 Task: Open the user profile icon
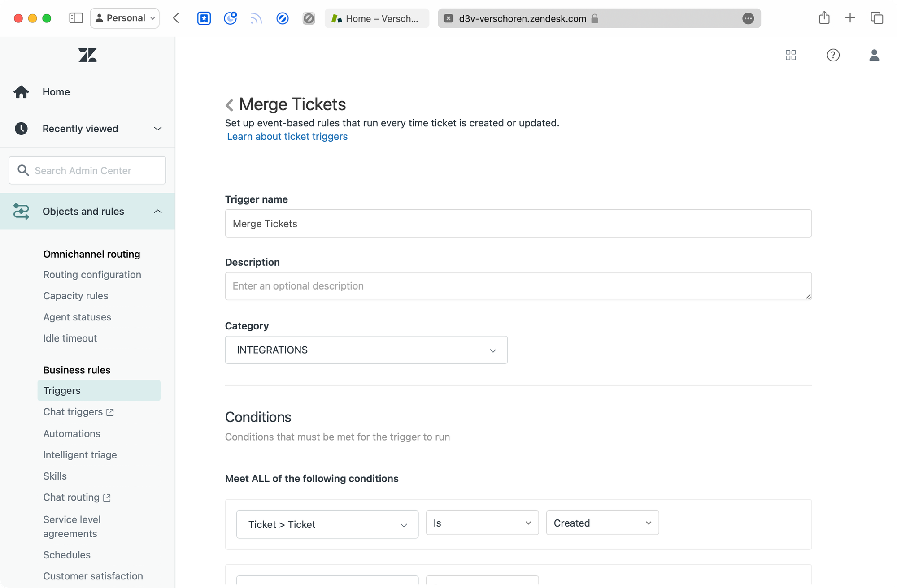pyautogui.click(x=874, y=55)
